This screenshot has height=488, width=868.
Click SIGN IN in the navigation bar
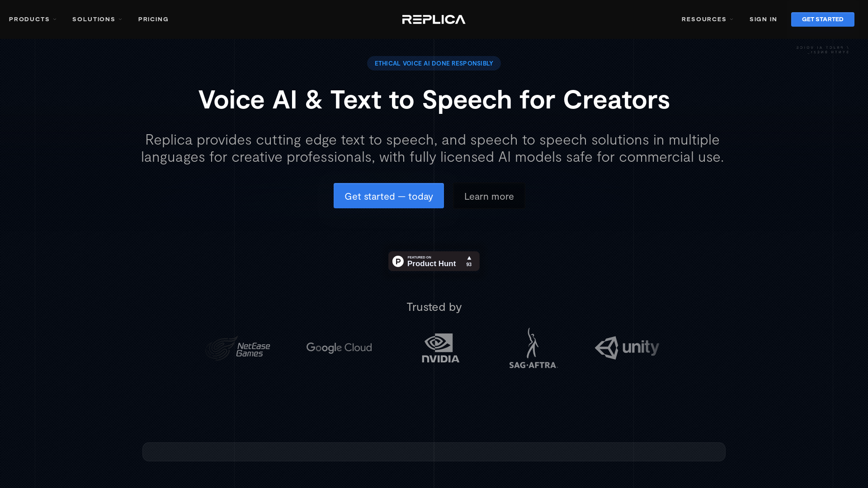[x=764, y=19]
